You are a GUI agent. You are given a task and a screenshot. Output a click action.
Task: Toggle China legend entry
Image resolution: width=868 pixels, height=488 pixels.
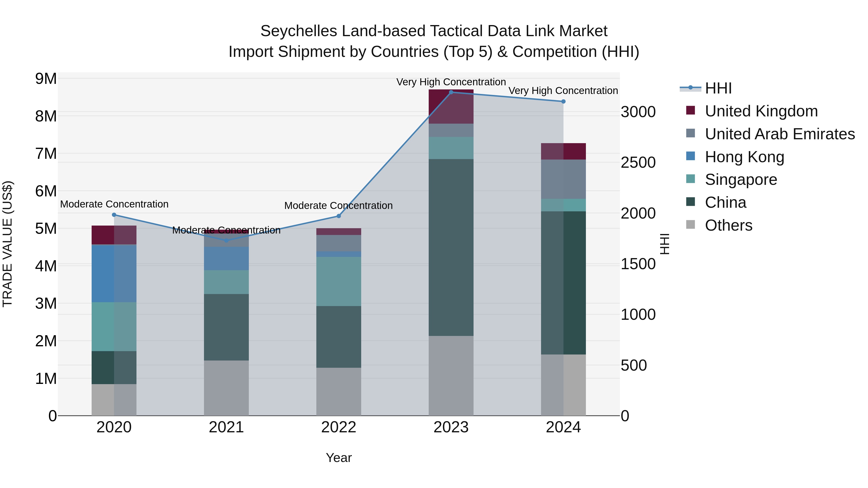pyautogui.click(x=716, y=202)
